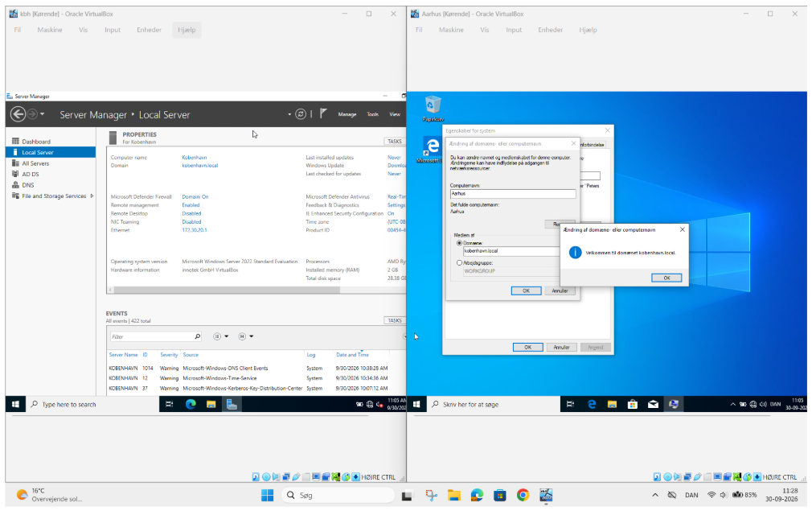Open Enheder menu in Aarhus VirtualBox window
812x511 pixels.
550,30
